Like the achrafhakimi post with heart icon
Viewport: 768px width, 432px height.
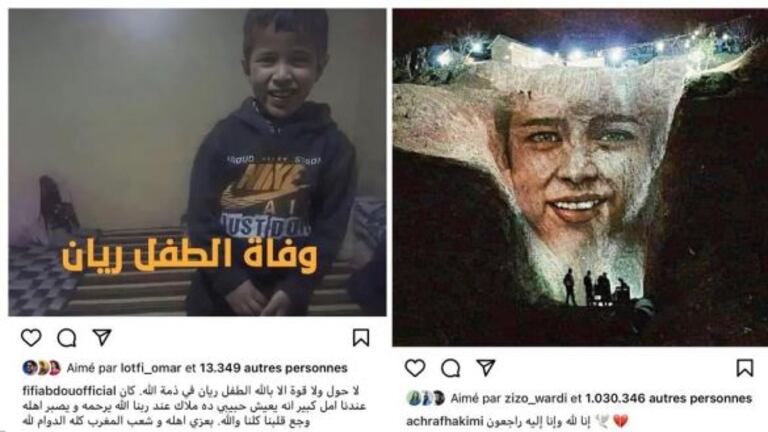tap(415, 368)
